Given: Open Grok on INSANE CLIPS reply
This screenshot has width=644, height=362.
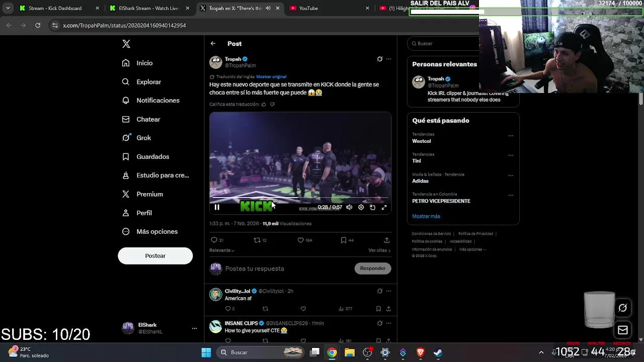Looking at the screenshot, I should 380,323.
